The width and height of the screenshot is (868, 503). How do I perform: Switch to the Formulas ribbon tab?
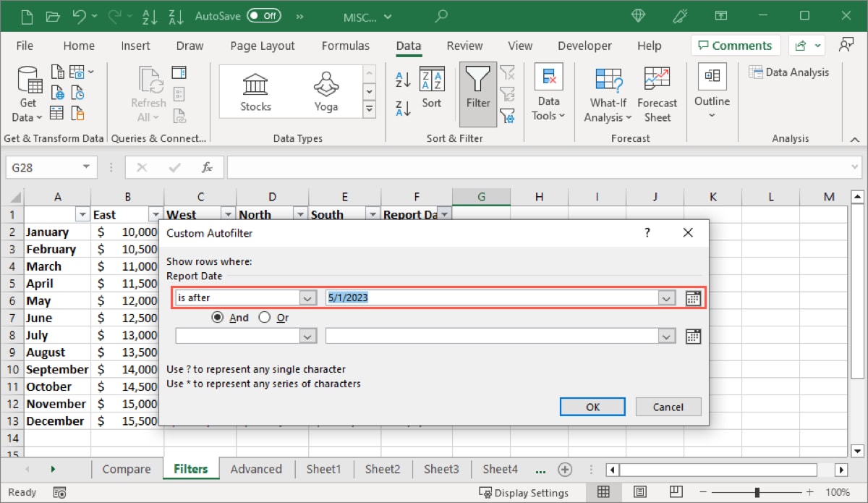click(346, 45)
